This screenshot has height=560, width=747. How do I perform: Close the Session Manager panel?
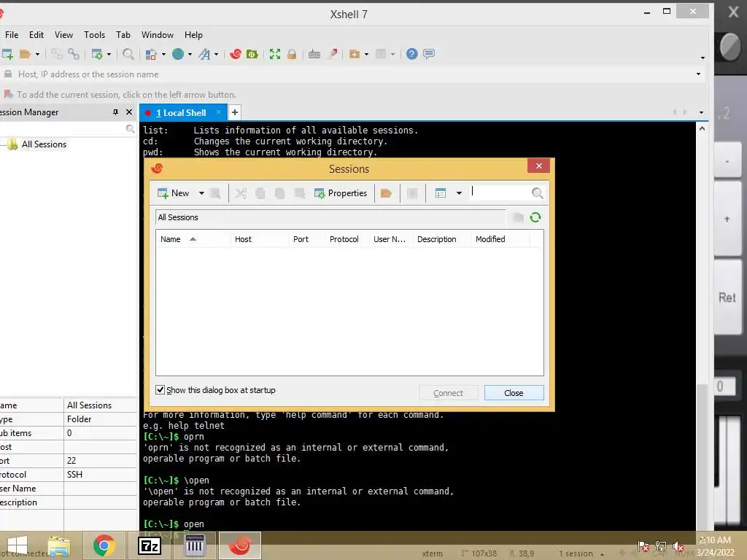(129, 112)
